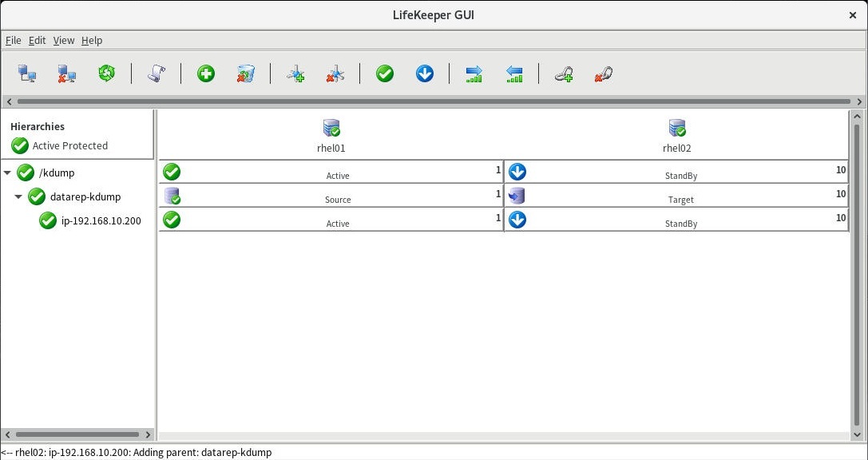Viewport: 868px width, 460px height.
Task: Open the View Logs scroll icon
Action: click(x=157, y=74)
